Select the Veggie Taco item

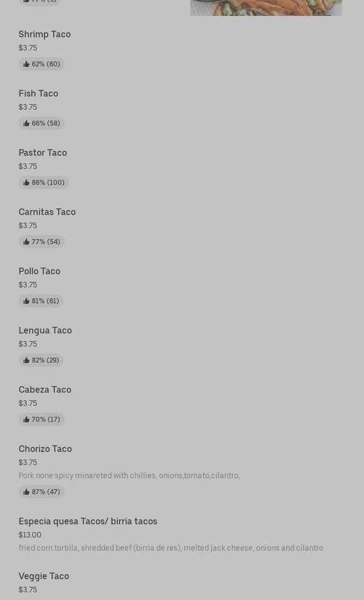(44, 576)
